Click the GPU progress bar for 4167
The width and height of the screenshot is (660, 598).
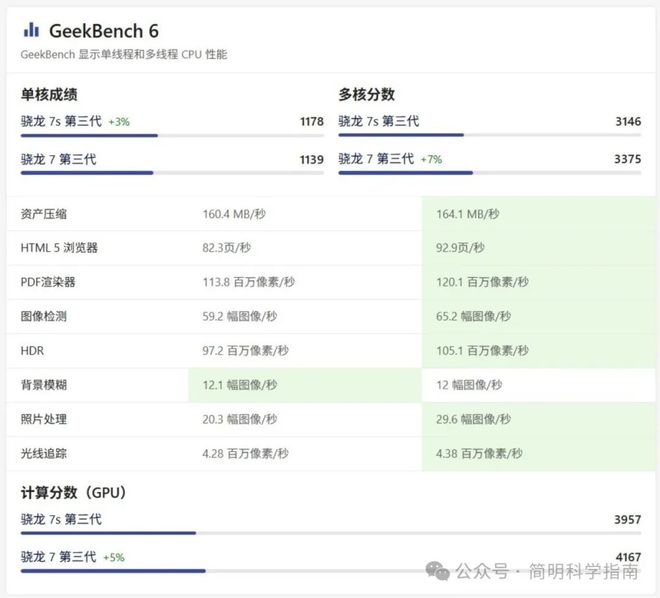coord(331,571)
